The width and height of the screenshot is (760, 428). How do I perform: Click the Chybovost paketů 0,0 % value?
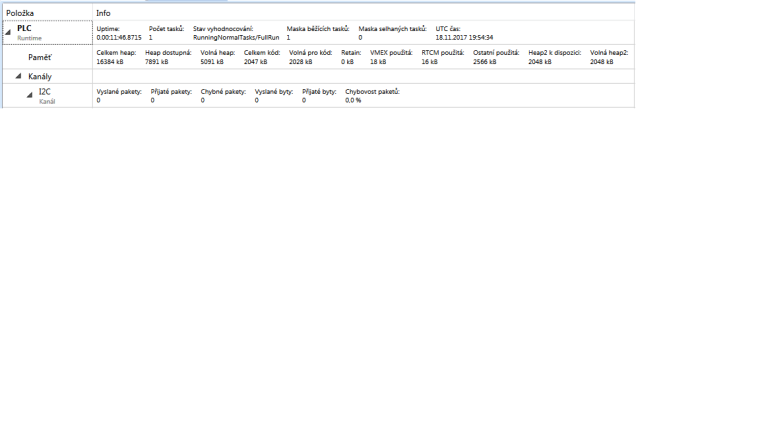(x=353, y=100)
